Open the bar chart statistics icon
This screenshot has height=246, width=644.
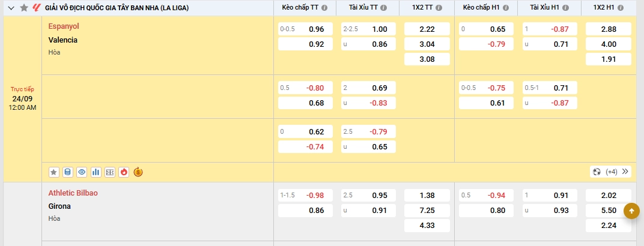(x=96, y=172)
